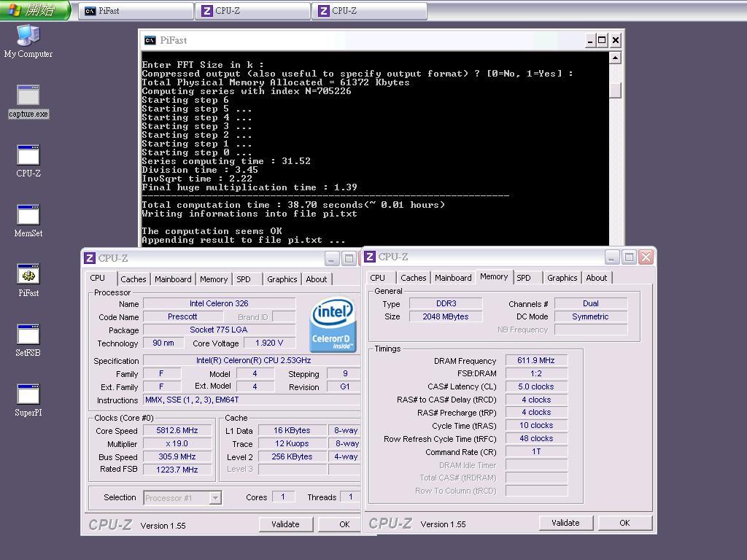Open the CPU-Z desktop shortcut

28,161
